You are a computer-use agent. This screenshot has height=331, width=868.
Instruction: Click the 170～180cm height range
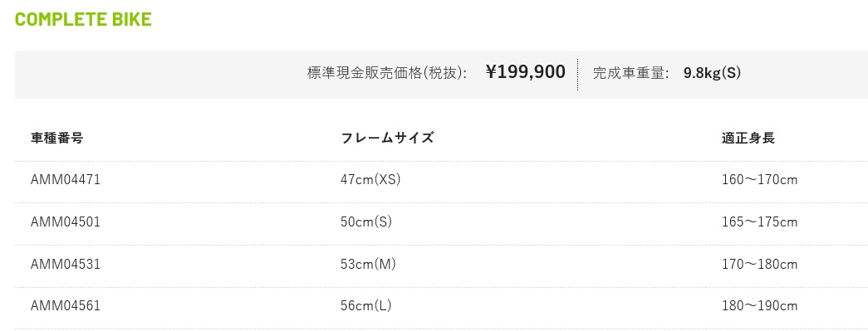(x=759, y=264)
